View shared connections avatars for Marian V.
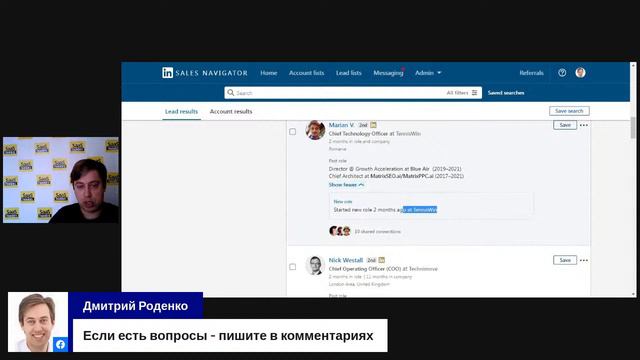This screenshot has width=640, height=360. [x=340, y=231]
